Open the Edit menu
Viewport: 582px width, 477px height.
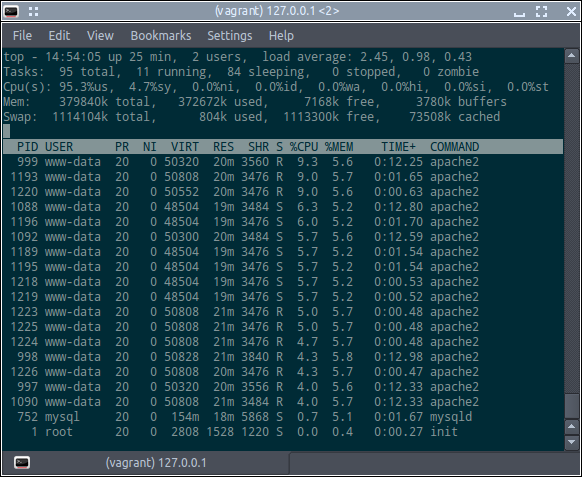(x=59, y=36)
